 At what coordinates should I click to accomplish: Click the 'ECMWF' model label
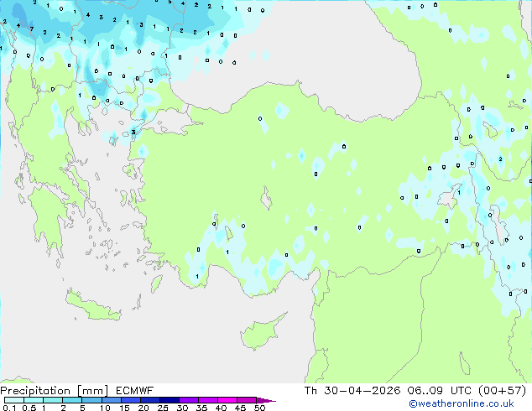point(134,391)
